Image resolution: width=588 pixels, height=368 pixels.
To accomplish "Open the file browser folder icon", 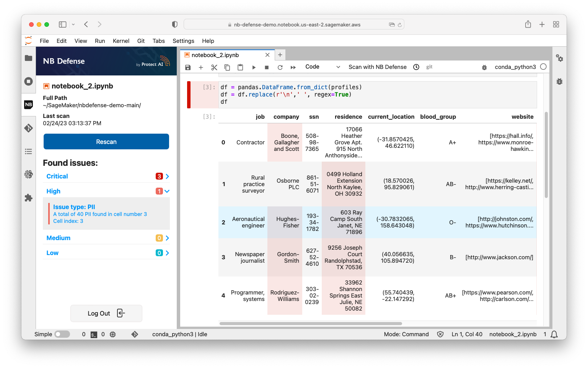I will click(29, 58).
